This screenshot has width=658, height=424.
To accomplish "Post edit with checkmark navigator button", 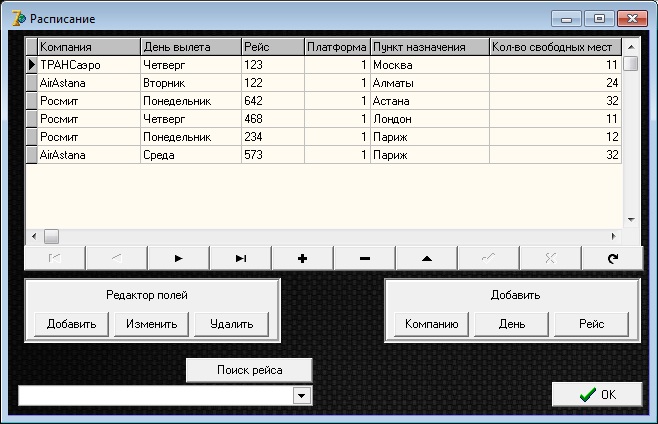I will (488, 259).
